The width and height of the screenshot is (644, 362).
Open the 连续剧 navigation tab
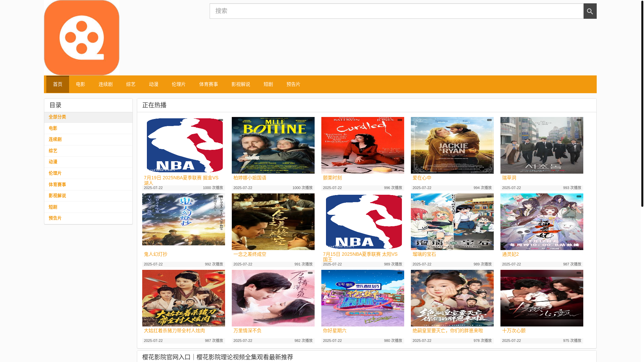coord(106,84)
